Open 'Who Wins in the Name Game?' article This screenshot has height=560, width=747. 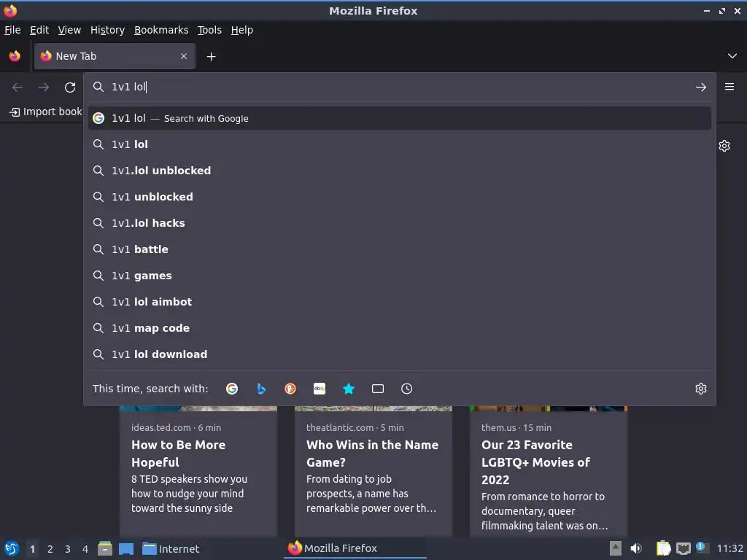(373, 470)
